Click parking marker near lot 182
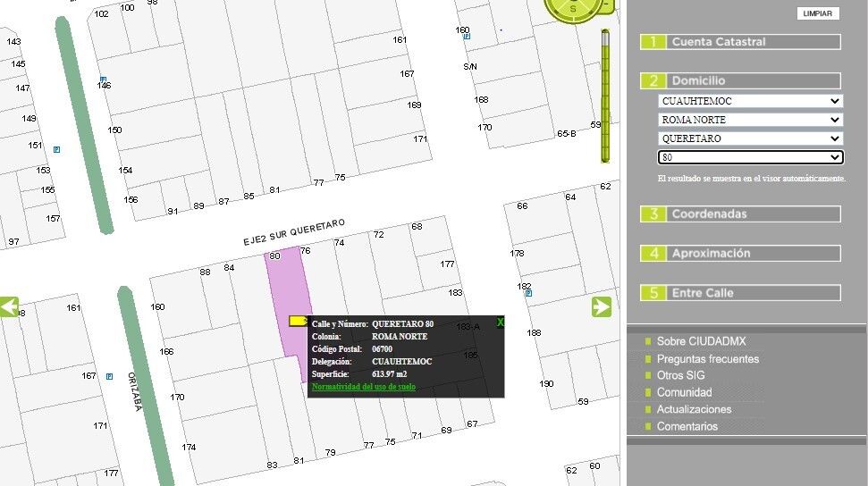 point(528,293)
